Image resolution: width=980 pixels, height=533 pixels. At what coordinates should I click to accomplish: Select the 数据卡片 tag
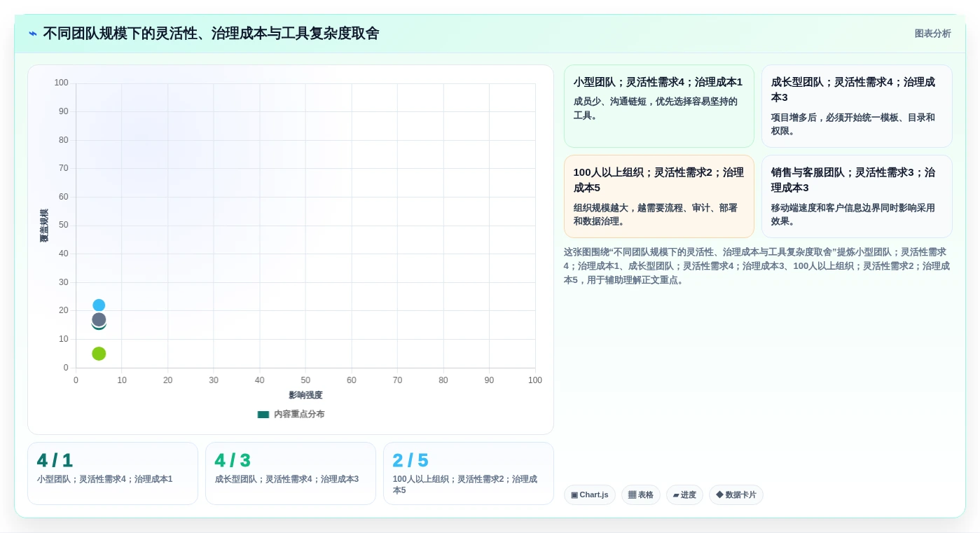pyautogui.click(x=736, y=495)
